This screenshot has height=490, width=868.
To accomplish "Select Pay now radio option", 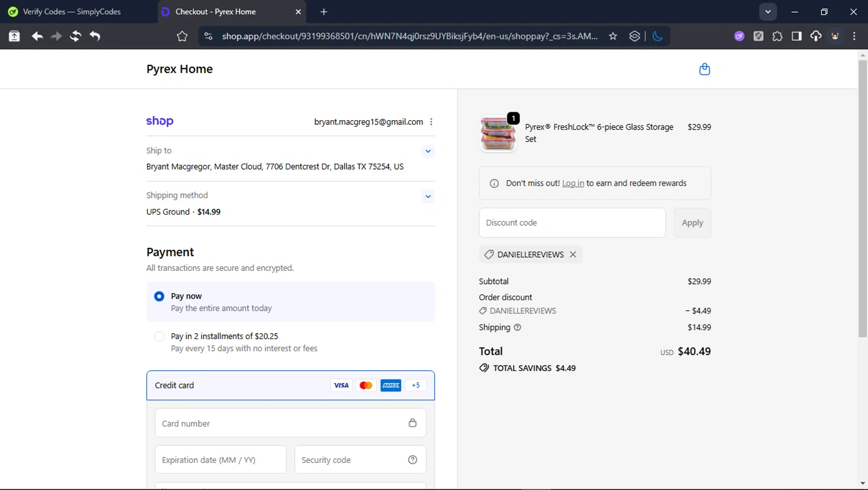I will (159, 296).
